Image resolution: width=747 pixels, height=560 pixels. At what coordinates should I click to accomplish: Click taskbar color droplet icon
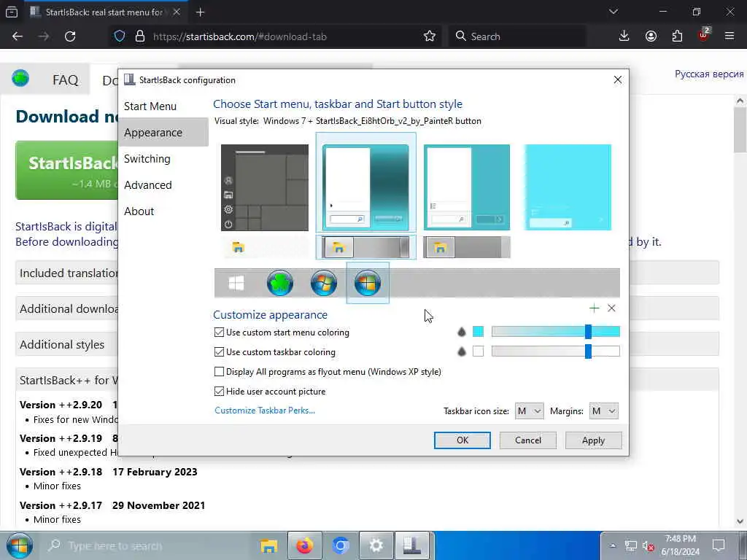(461, 351)
